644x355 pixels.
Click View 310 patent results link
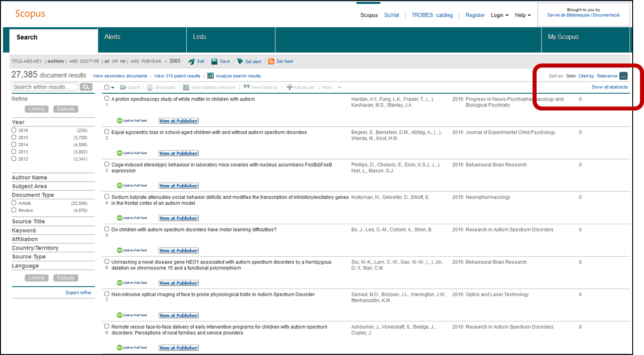tap(177, 76)
